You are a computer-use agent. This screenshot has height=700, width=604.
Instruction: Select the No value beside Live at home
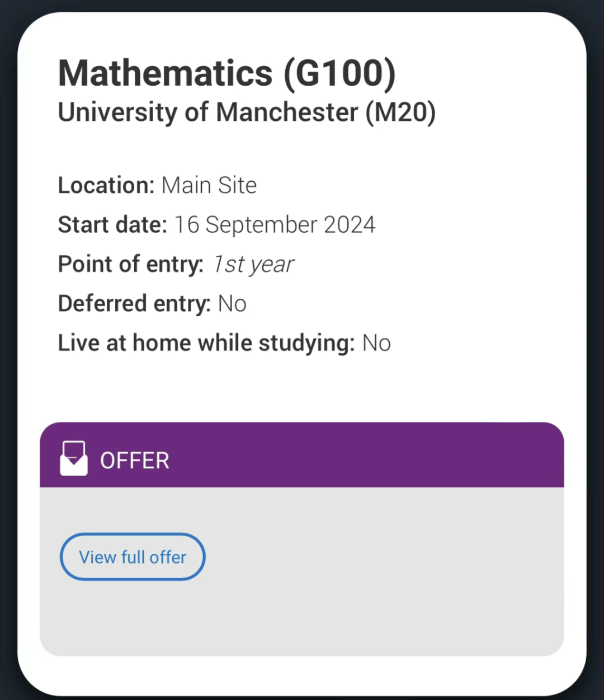pos(376,343)
